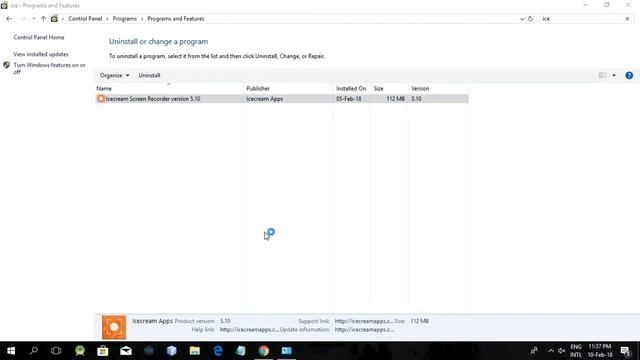640x360 pixels.
Task: Select Icecream Screen Recorder version 5.10 row
Action: pyautogui.click(x=282, y=99)
